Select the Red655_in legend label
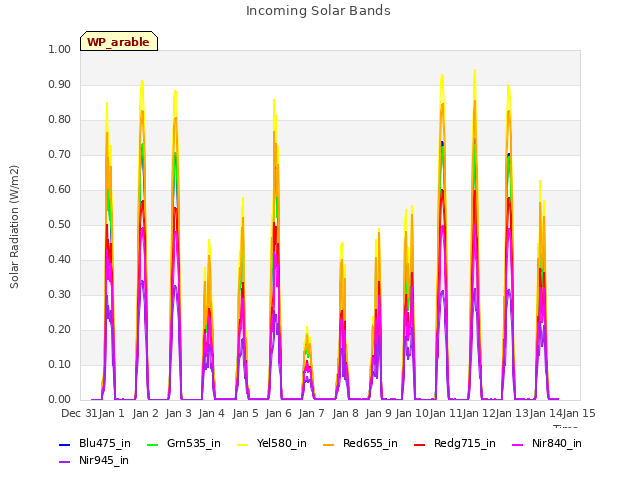This screenshot has width=640, height=480. pyautogui.click(x=370, y=444)
